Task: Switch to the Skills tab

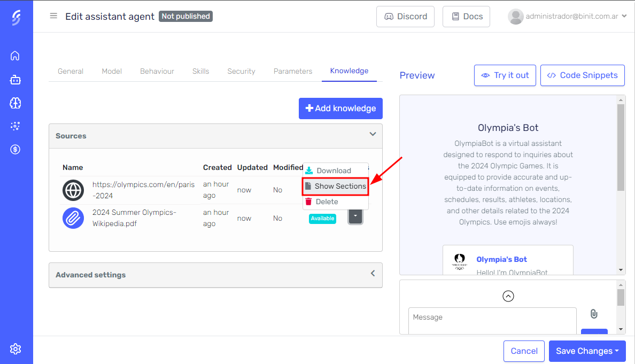Action: (x=201, y=71)
